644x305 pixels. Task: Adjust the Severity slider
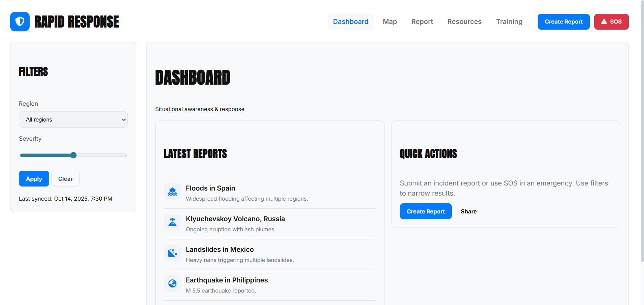(73, 155)
